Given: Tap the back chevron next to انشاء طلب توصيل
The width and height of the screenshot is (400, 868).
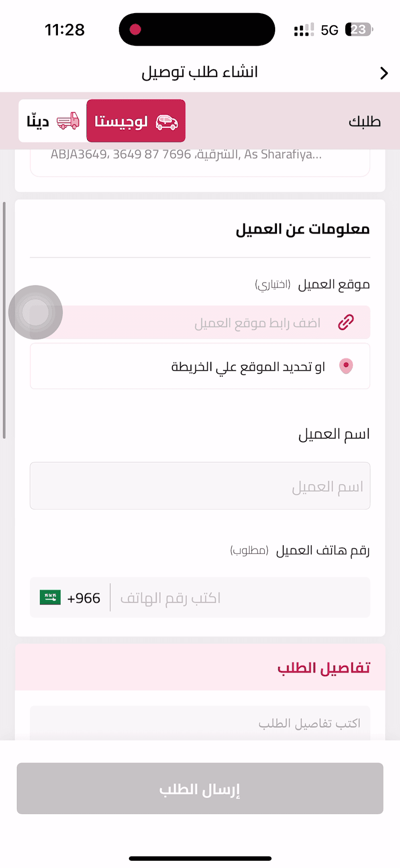Looking at the screenshot, I should 384,72.
